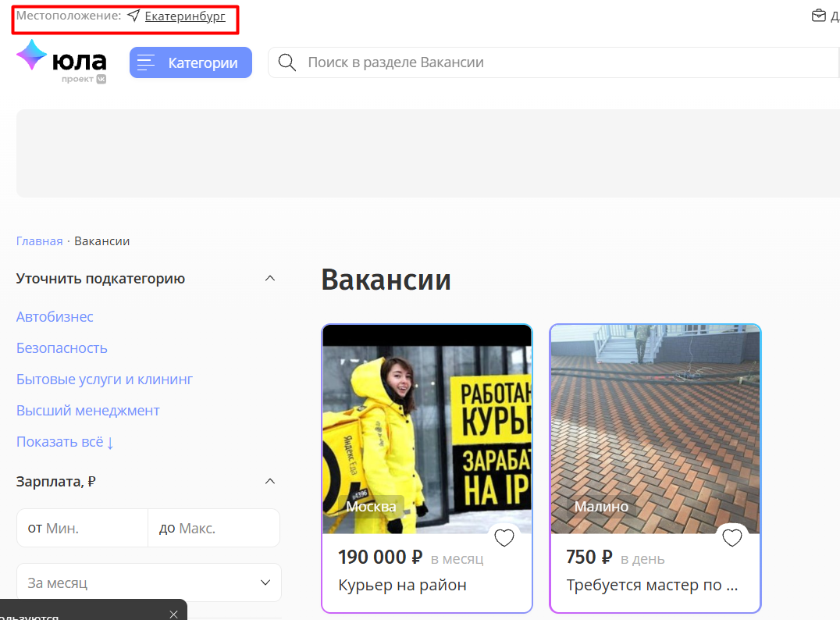Close the notification popup at bottom left
Viewport: 840px width, 620px height.
click(x=173, y=615)
